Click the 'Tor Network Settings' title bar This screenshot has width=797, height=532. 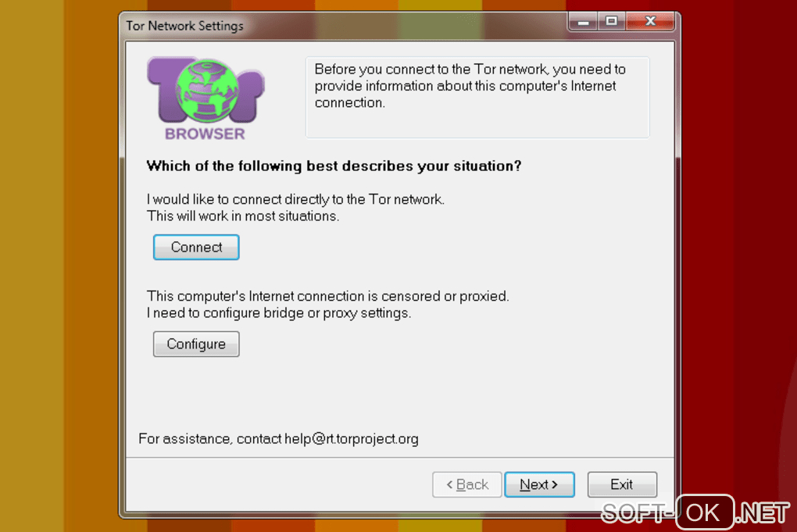click(185, 26)
